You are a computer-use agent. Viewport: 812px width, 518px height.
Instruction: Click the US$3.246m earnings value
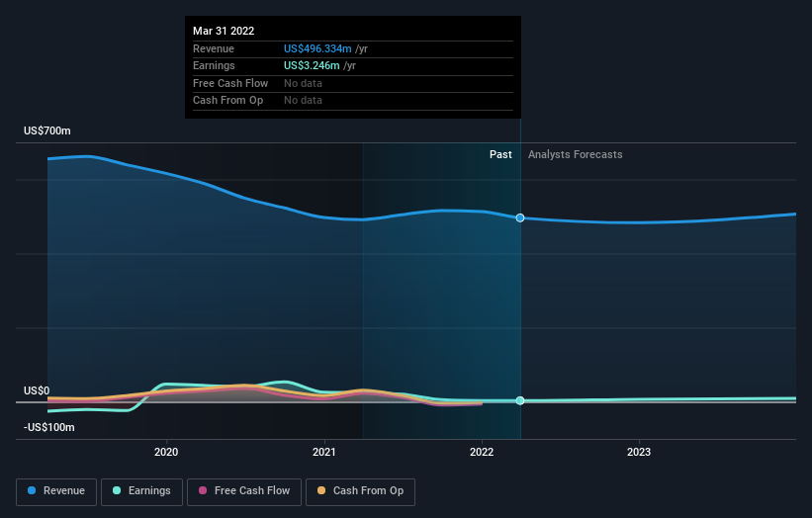(x=312, y=65)
